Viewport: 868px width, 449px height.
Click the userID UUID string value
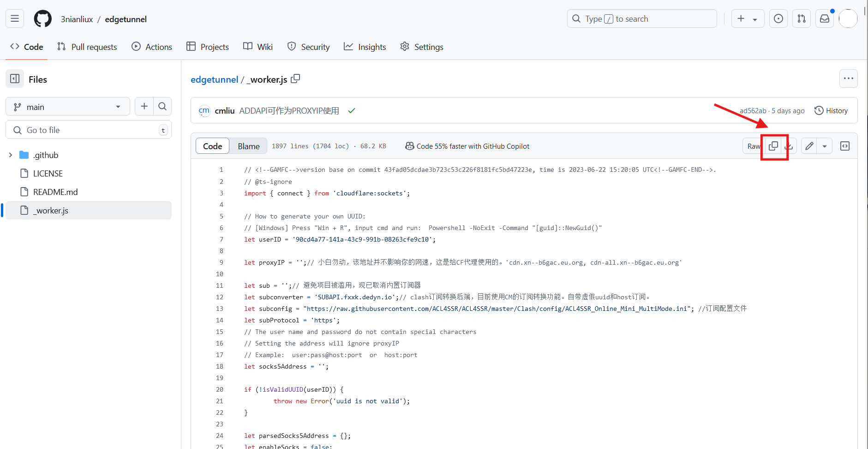(x=362, y=239)
